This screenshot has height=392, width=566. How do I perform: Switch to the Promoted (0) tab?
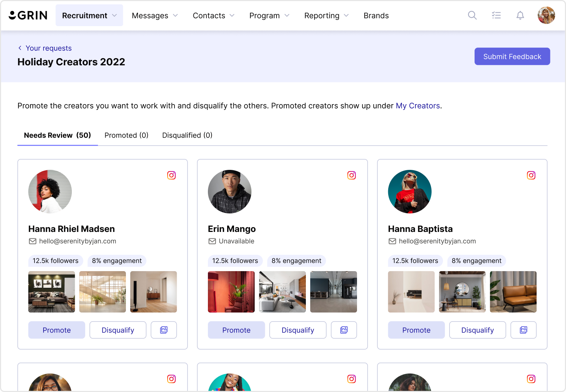[x=127, y=135]
